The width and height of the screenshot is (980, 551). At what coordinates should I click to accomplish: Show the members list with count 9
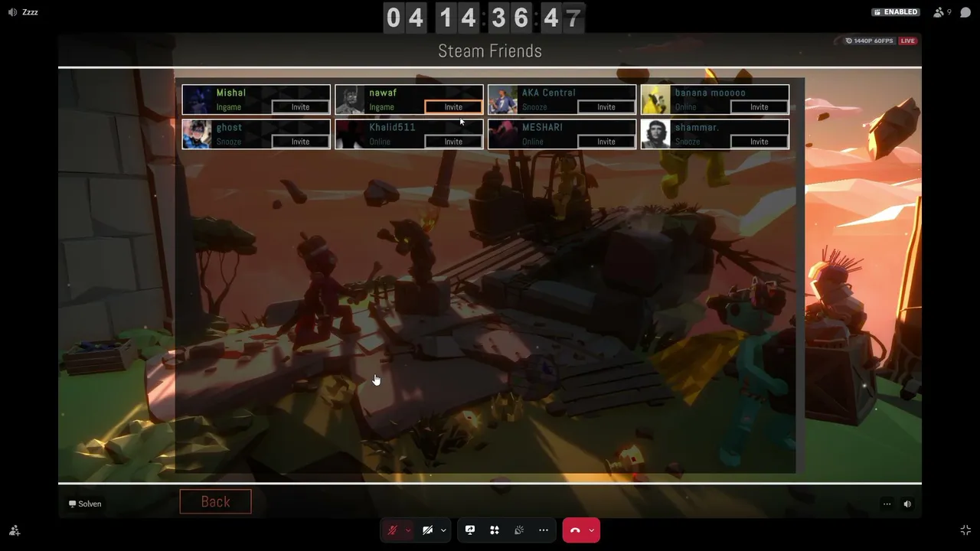tap(942, 12)
